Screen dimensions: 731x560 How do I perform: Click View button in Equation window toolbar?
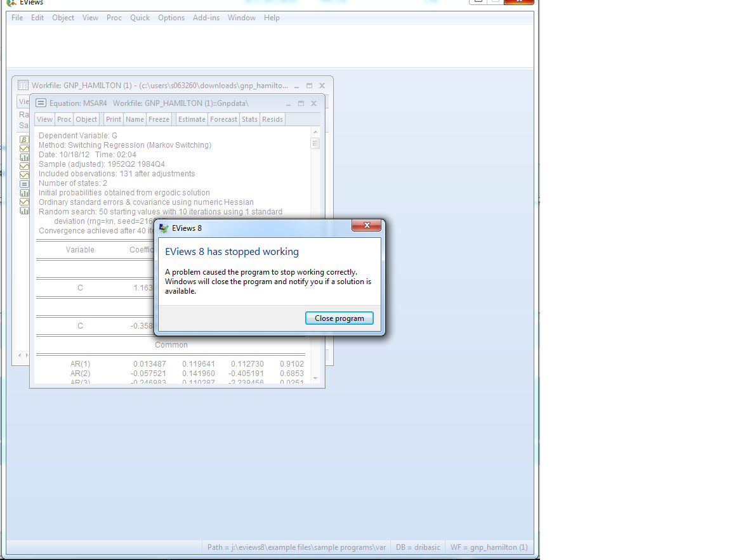[x=45, y=119]
